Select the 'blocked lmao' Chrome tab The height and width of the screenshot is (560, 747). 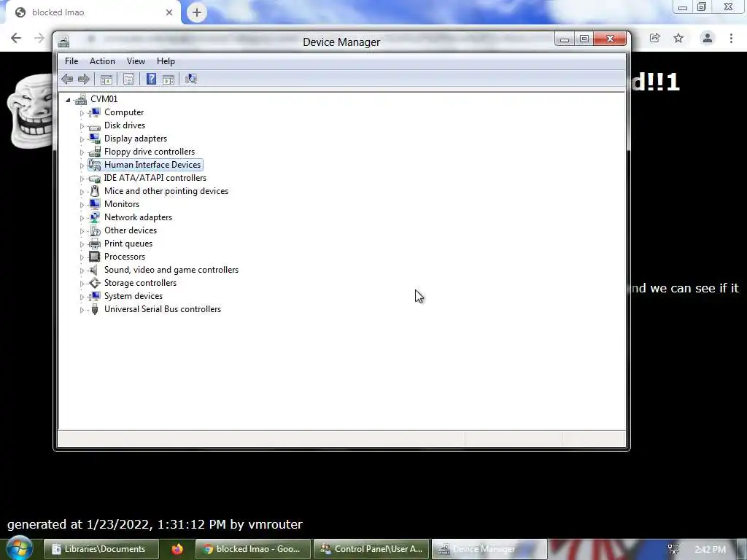pyautogui.click(x=93, y=12)
